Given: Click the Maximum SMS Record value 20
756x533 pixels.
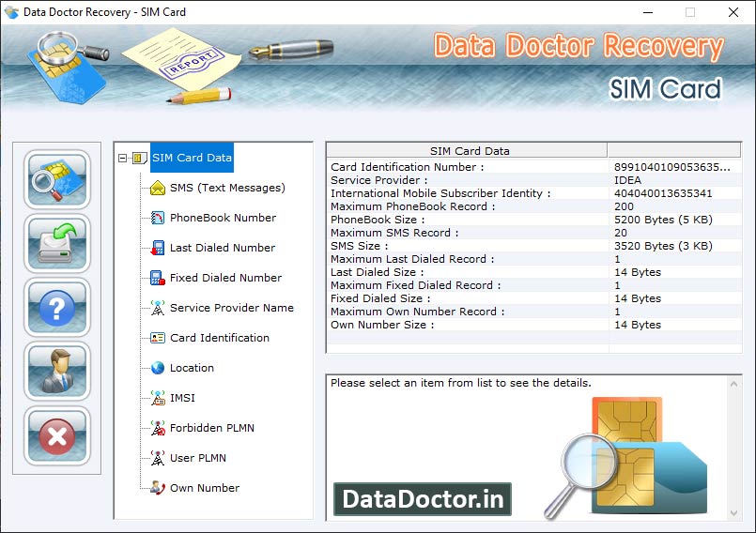Looking at the screenshot, I should (x=621, y=233).
